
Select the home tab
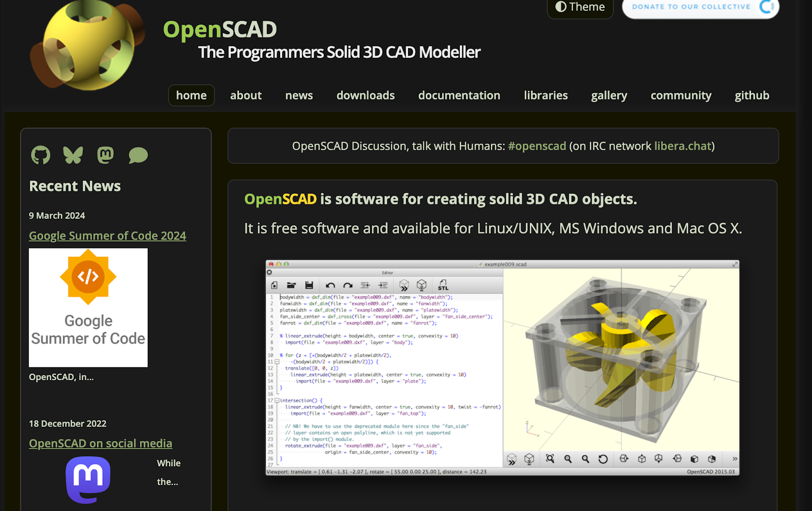pos(191,95)
